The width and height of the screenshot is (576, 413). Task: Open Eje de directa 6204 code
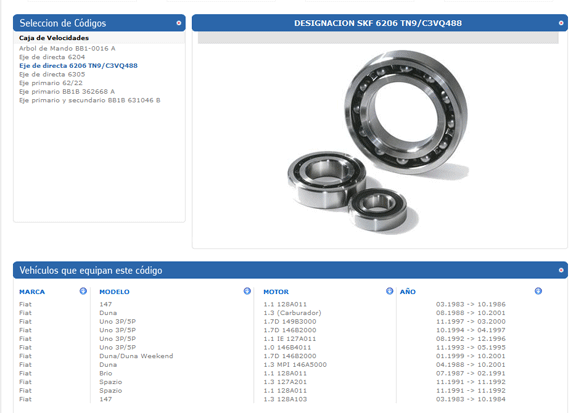click(52, 57)
